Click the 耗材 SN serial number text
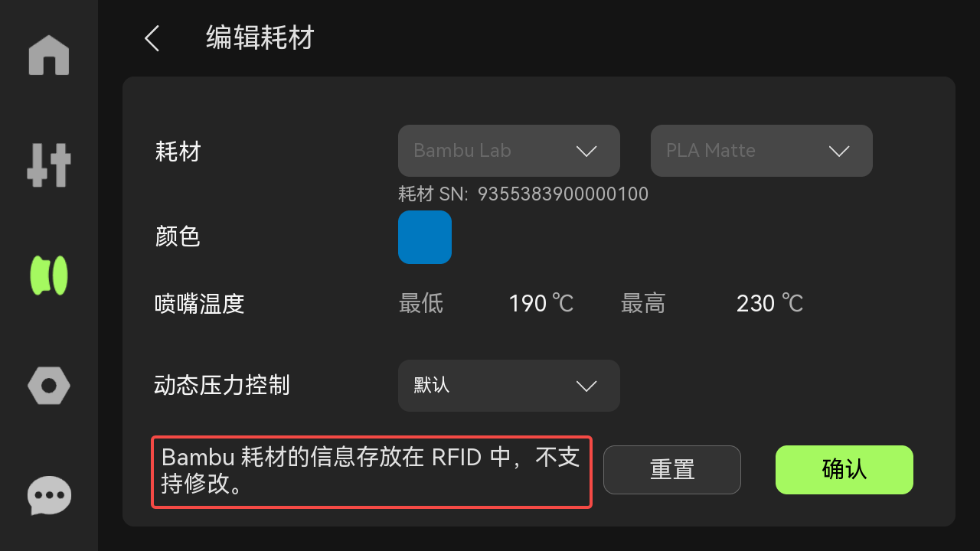This screenshot has height=551, width=980. pos(524,194)
